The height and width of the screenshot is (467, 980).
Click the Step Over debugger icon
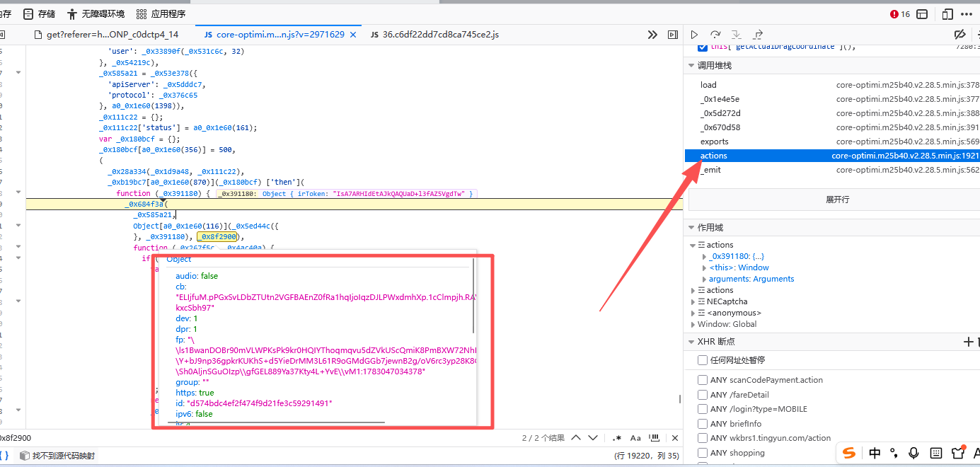(715, 34)
